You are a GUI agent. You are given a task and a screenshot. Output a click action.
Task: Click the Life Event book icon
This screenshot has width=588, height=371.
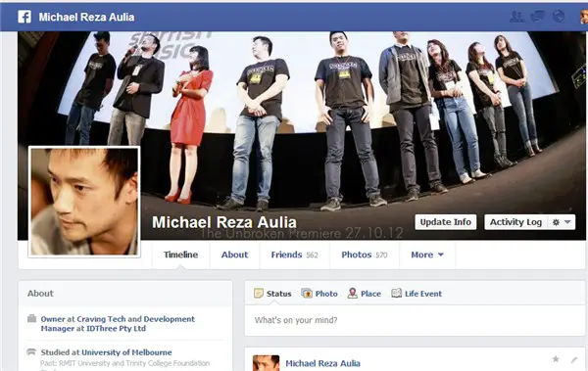click(x=396, y=293)
